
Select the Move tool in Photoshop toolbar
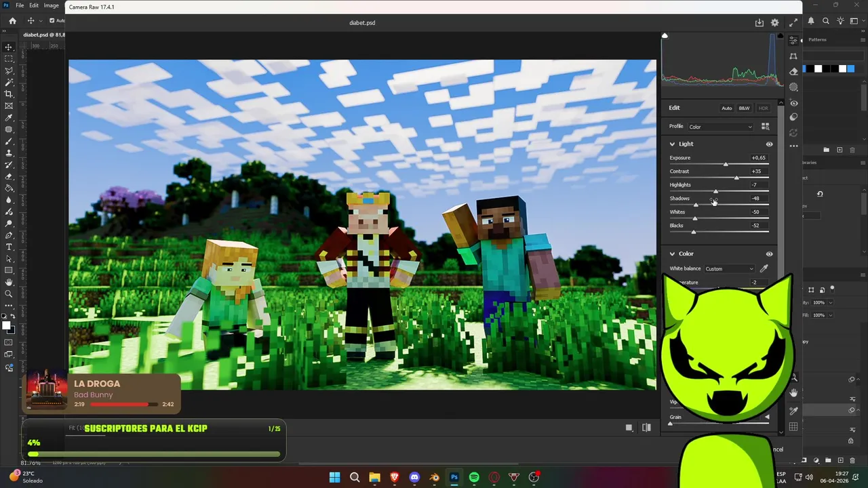(9, 47)
